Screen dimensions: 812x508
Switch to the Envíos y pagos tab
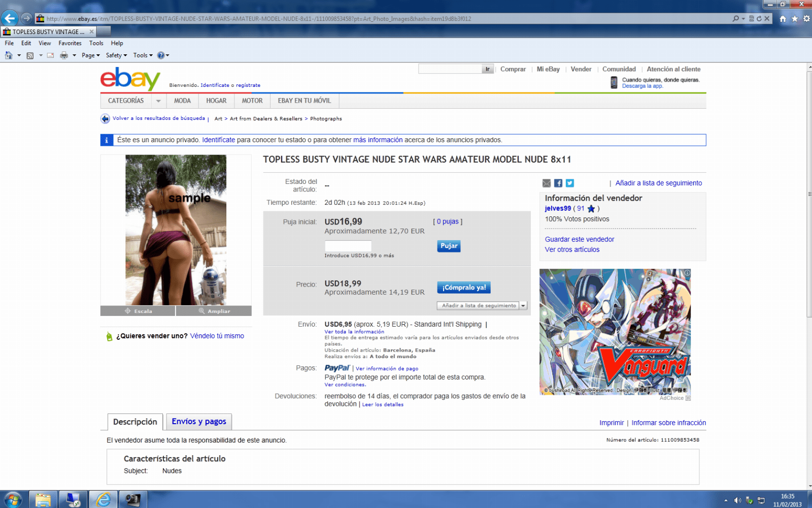[199, 422]
